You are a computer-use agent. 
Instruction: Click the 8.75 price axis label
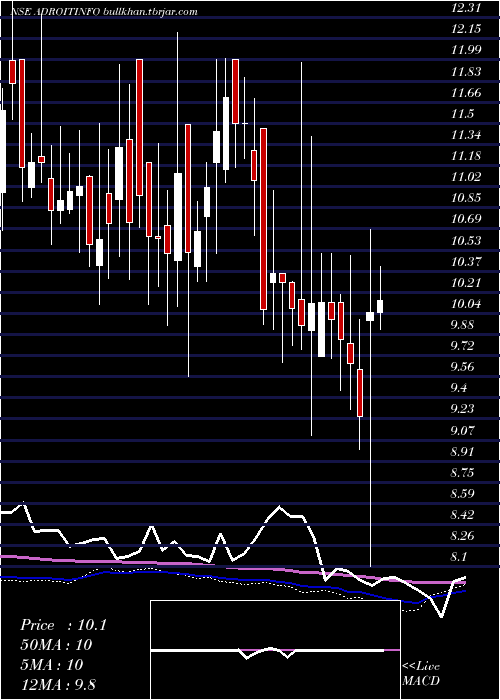462,473
